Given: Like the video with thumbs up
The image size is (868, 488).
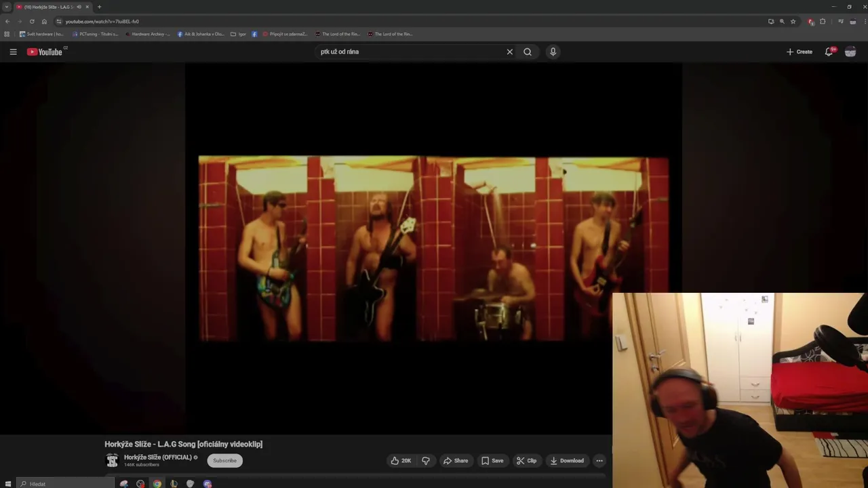Looking at the screenshot, I should pyautogui.click(x=400, y=461).
